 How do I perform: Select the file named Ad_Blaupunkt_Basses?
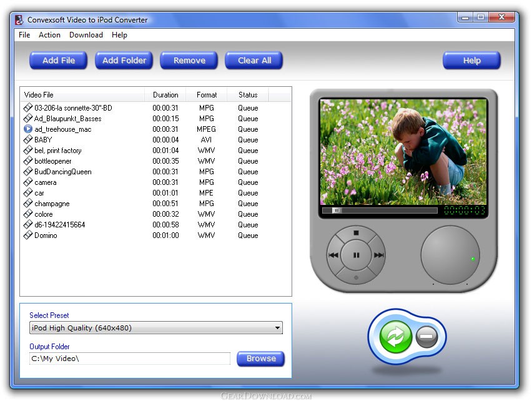68,119
